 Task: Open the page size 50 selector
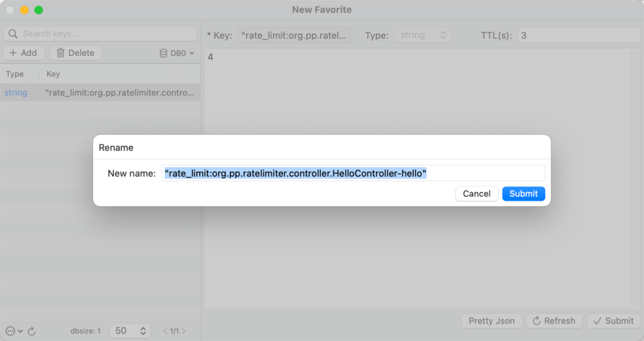130,331
